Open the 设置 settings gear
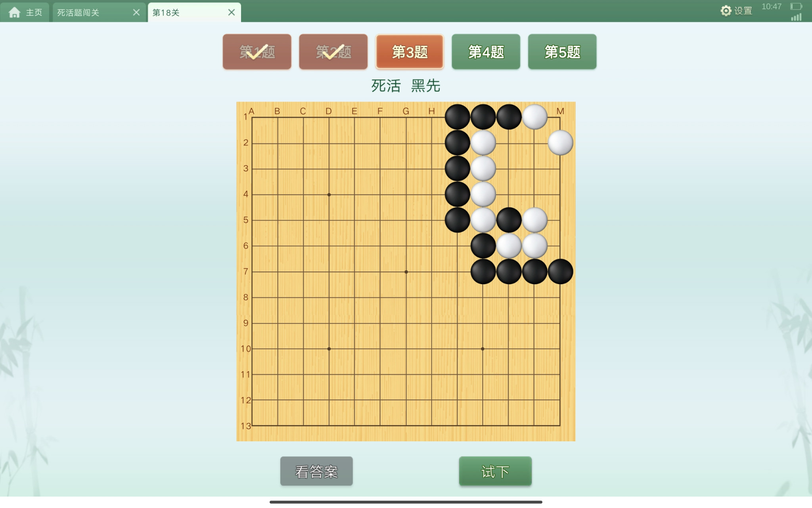812x508 pixels. point(736,11)
